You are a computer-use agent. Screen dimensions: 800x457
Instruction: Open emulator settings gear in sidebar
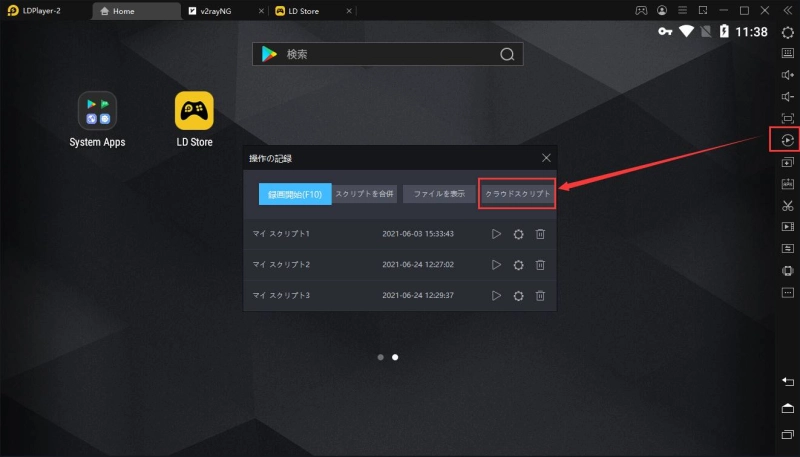click(x=787, y=32)
